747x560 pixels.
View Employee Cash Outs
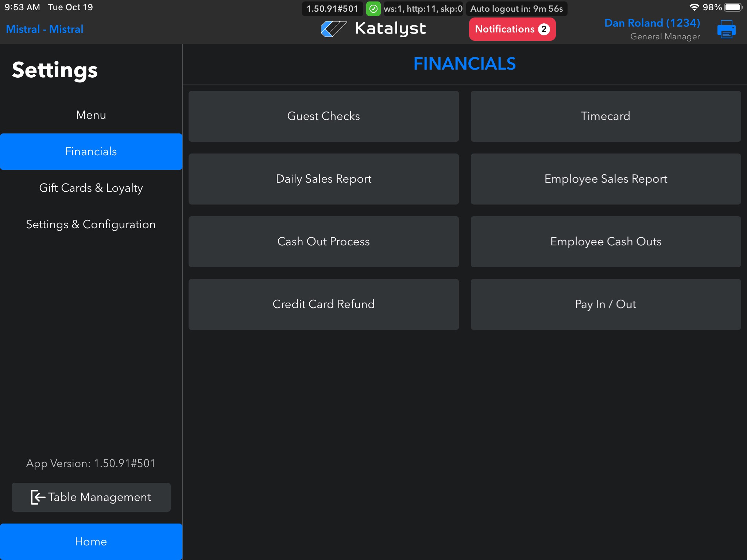pyautogui.click(x=605, y=242)
